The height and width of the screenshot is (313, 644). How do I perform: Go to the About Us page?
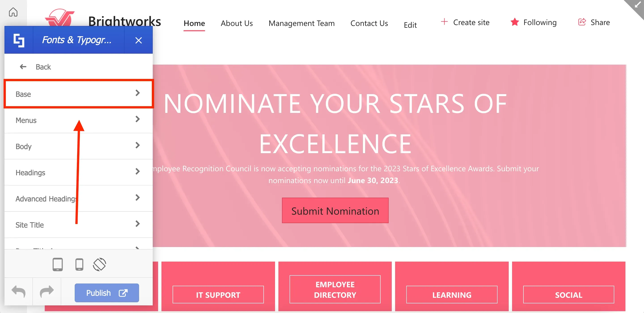tap(237, 23)
